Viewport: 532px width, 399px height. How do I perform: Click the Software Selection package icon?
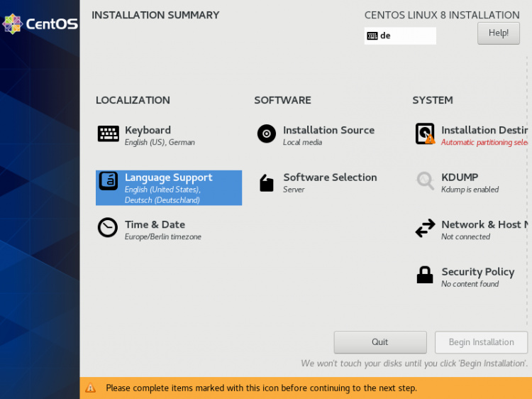pyautogui.click(x=267, y=182)
